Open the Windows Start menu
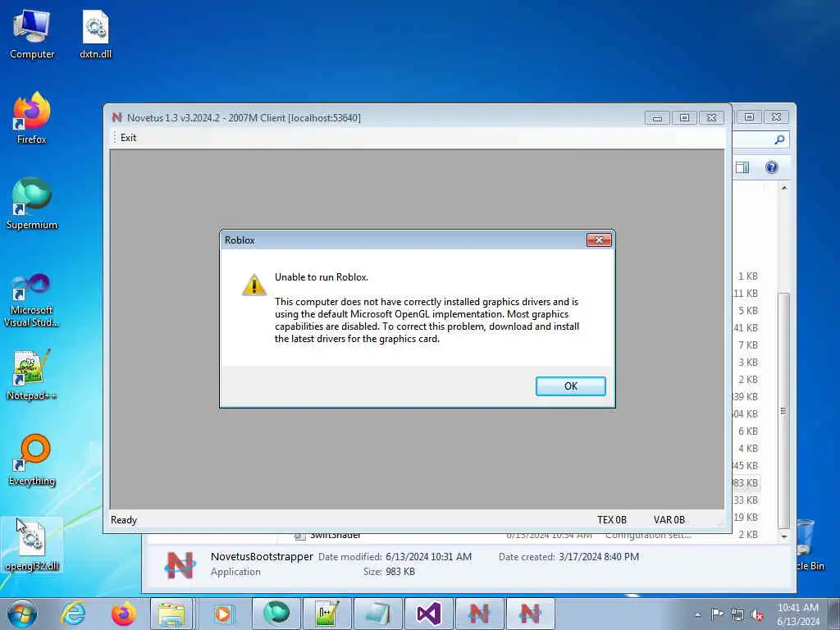This screenshot has height=630, width=840. pyautogui.click(x=21, y=614)
